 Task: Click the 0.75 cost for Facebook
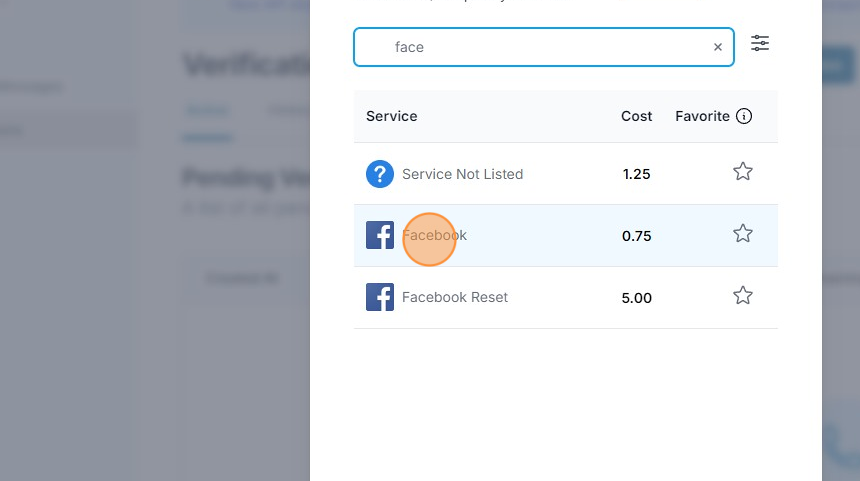click(636, 236)
